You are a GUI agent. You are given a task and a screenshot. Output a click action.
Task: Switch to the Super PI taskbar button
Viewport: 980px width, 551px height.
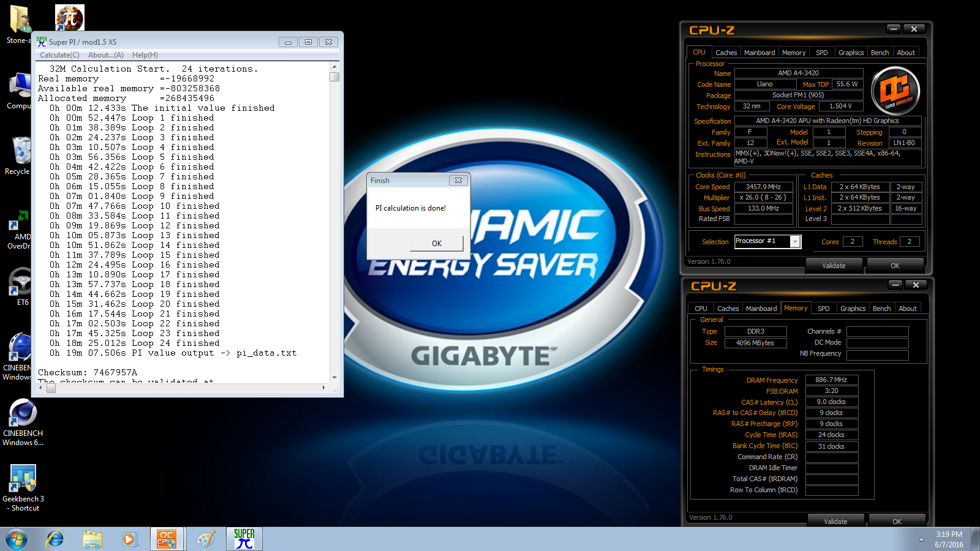point(244,539)
